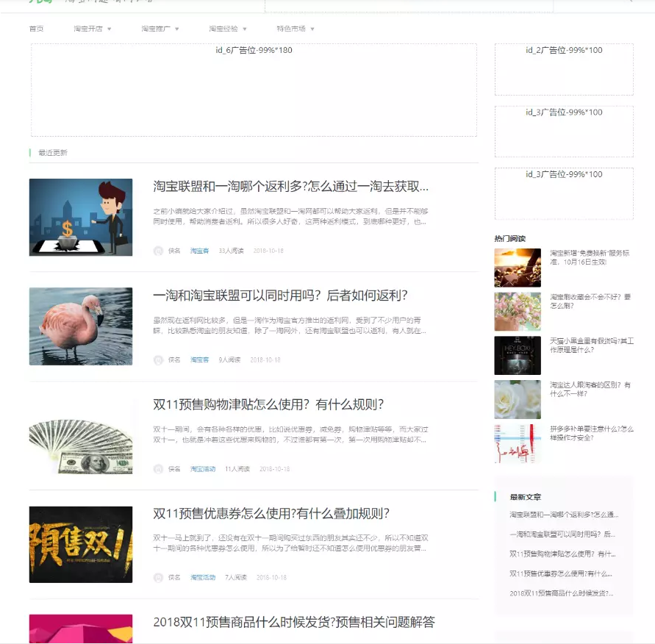Expand the 特色市场 dropdown menu
The width and height of the screenshot is (655, 644).
coord(296,29)
